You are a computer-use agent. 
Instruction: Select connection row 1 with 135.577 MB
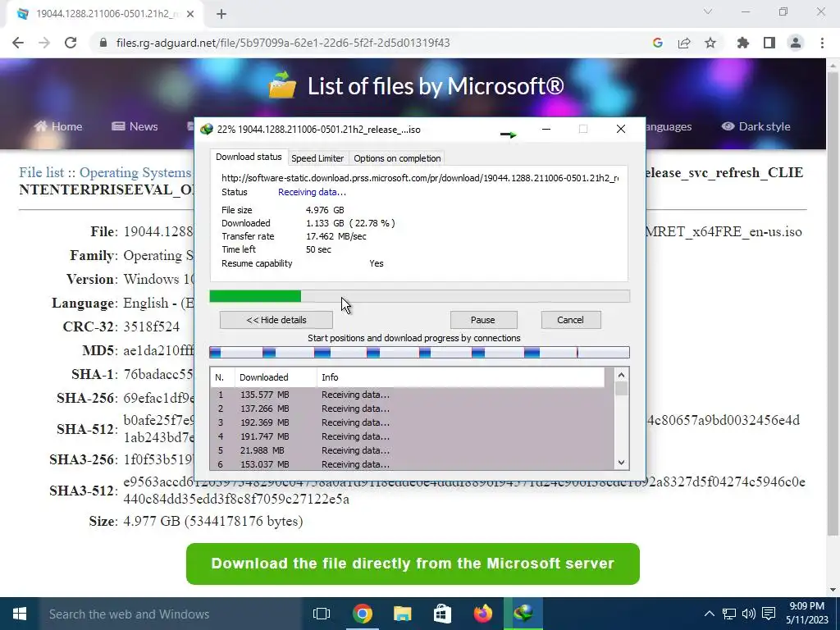412,395
